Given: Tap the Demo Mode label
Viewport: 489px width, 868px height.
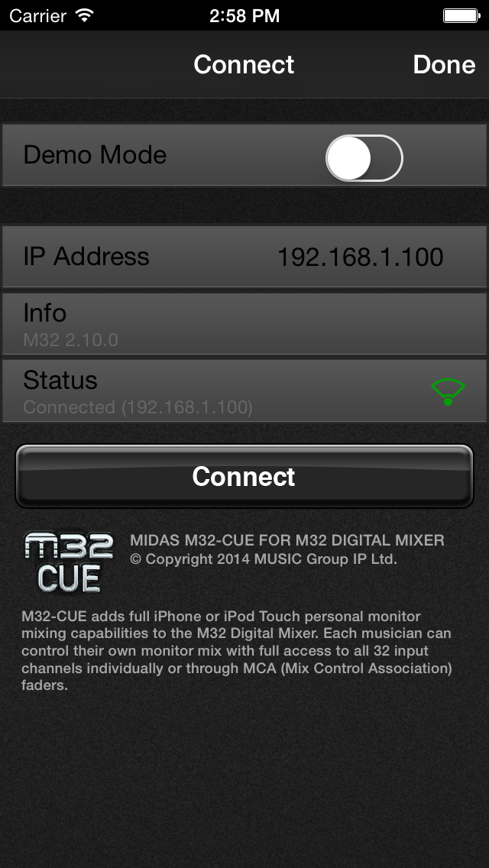Looking at the screenshot, I should pyautogui.click(x=95, y=154).
